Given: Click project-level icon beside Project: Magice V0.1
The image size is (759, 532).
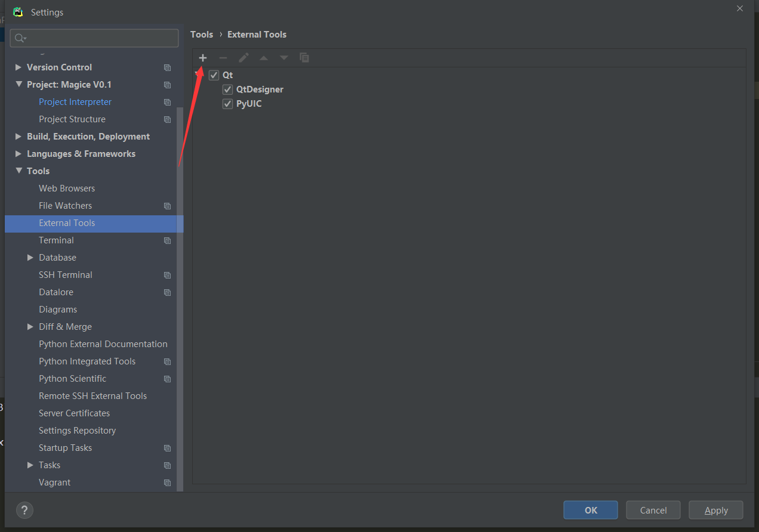Looking at the screenshot, I should point(167,85).
